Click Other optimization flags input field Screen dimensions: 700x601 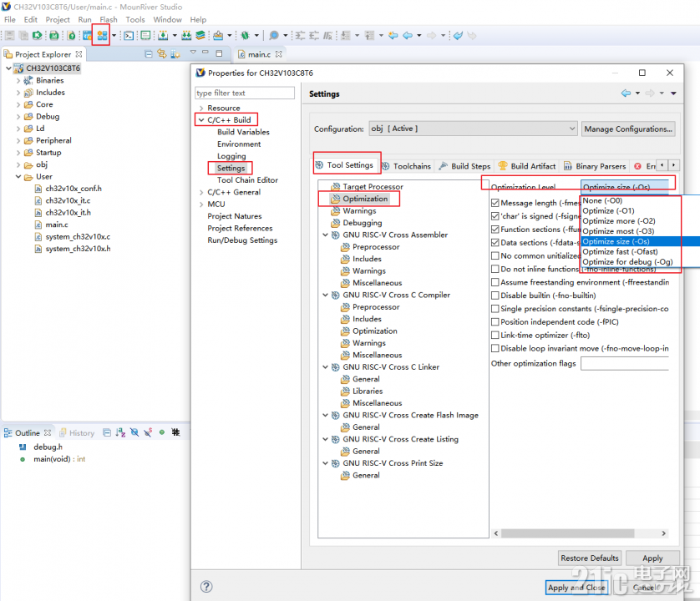coord(625,364)
